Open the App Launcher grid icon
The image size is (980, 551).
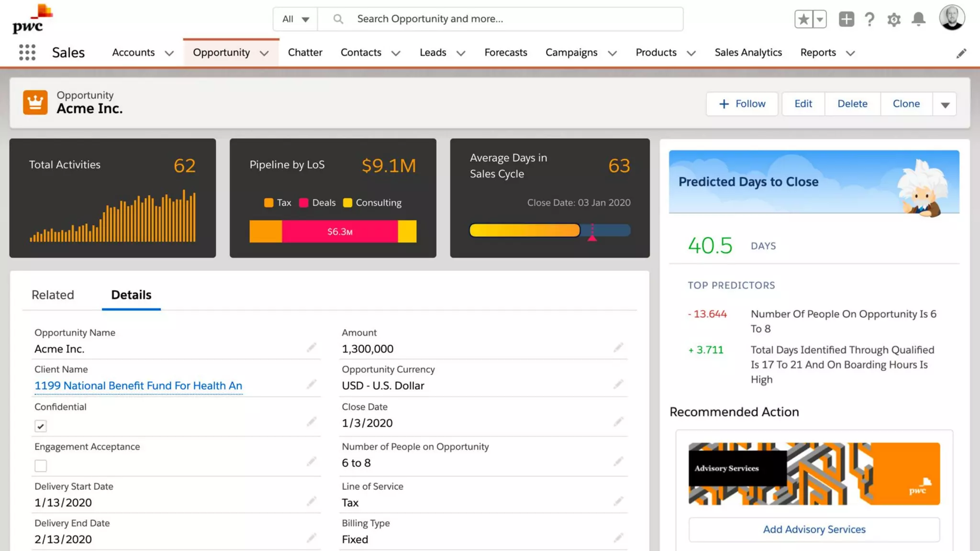(27, 52)
